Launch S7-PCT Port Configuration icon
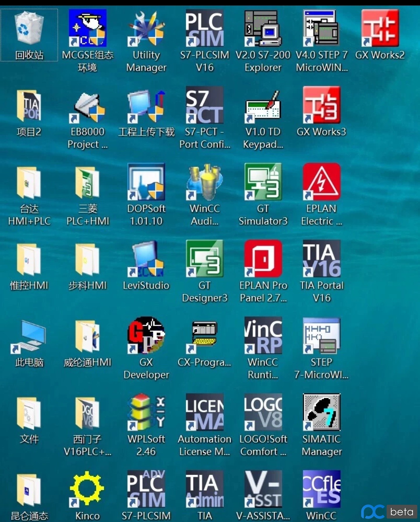The width and height of the screenshot is (420, 522). click(205, 105)
